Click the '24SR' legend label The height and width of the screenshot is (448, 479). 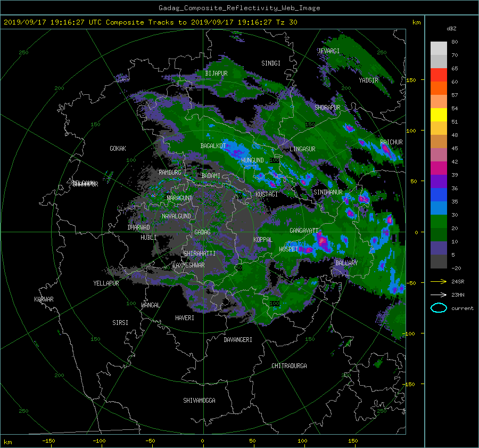coord(458,281)
